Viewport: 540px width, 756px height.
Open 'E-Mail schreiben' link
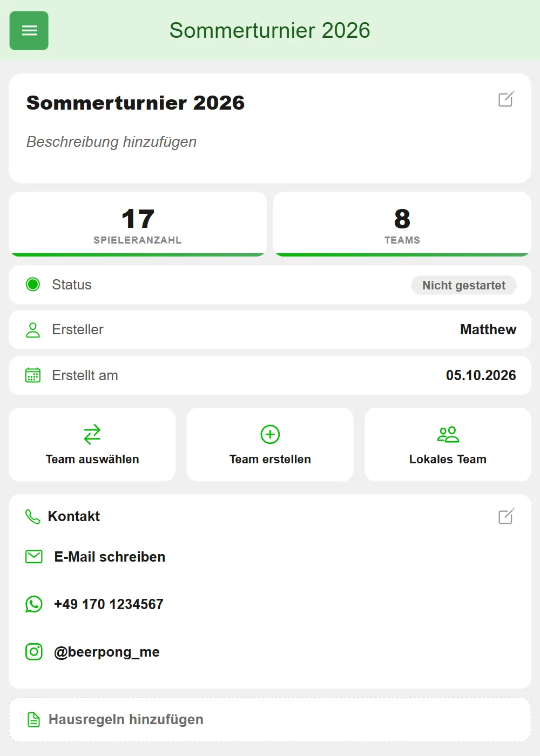(x=110, y=557)
